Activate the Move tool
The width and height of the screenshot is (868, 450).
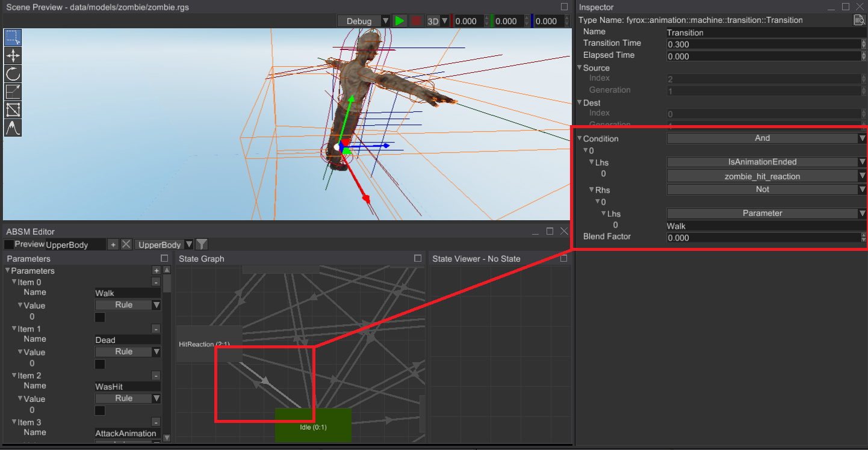(x=13, y=56)
